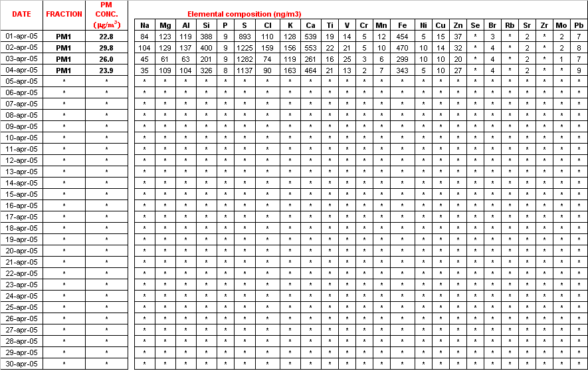Click iron value 299
Screen dimensions: 588x381
point(403,59)
